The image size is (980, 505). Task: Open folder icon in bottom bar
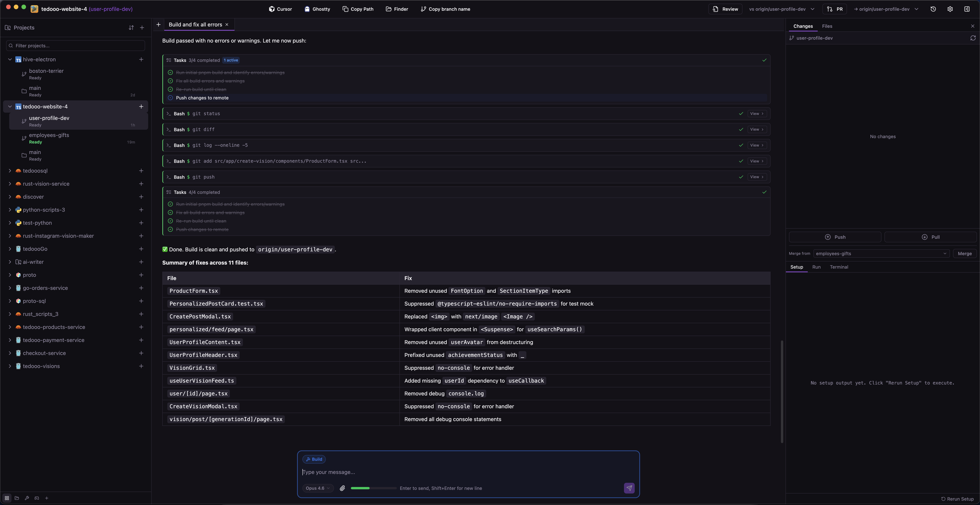tap(17, 498)
